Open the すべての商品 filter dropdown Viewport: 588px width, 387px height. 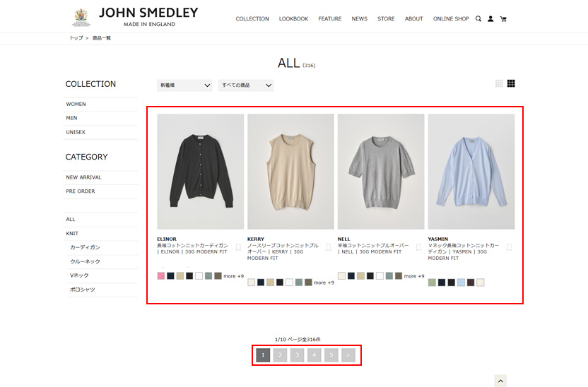point(246,85)
